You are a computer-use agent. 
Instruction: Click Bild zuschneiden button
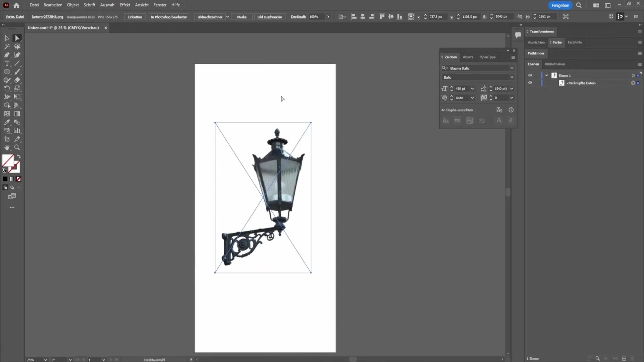(x=270, y=17)
